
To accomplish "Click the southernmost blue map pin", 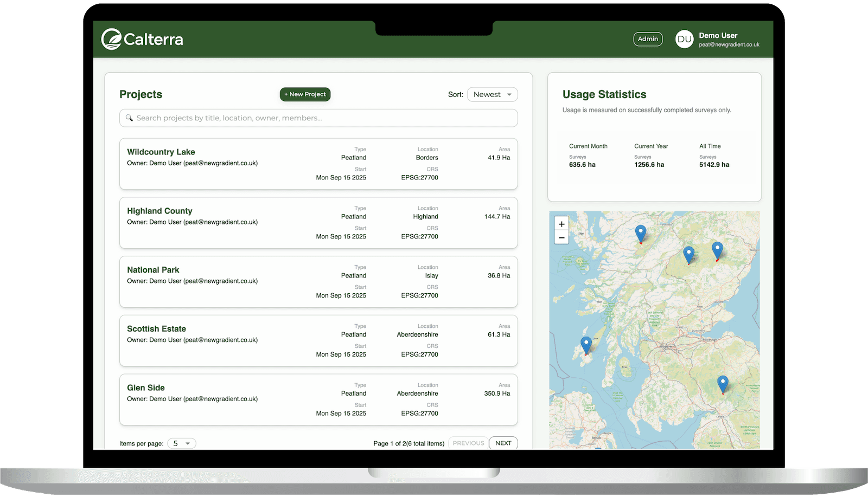I will (722, 383).
